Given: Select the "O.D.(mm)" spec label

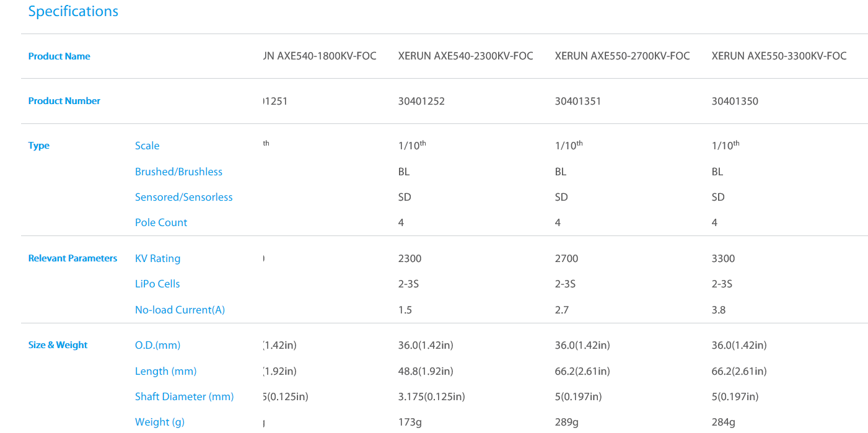Looking at the screenshot, I should [158, 345].
